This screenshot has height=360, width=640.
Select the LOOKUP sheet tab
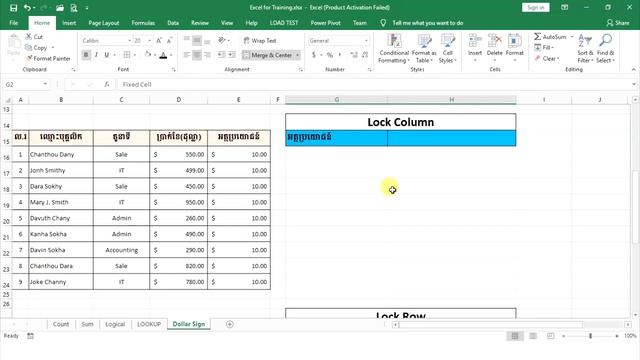coord(149,324)
